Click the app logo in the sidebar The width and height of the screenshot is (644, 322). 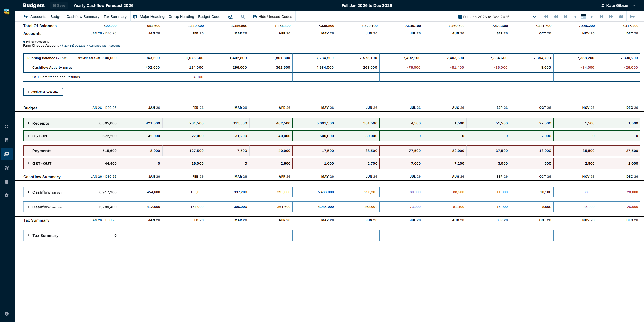pyautogui.click(x=7, y=11)
